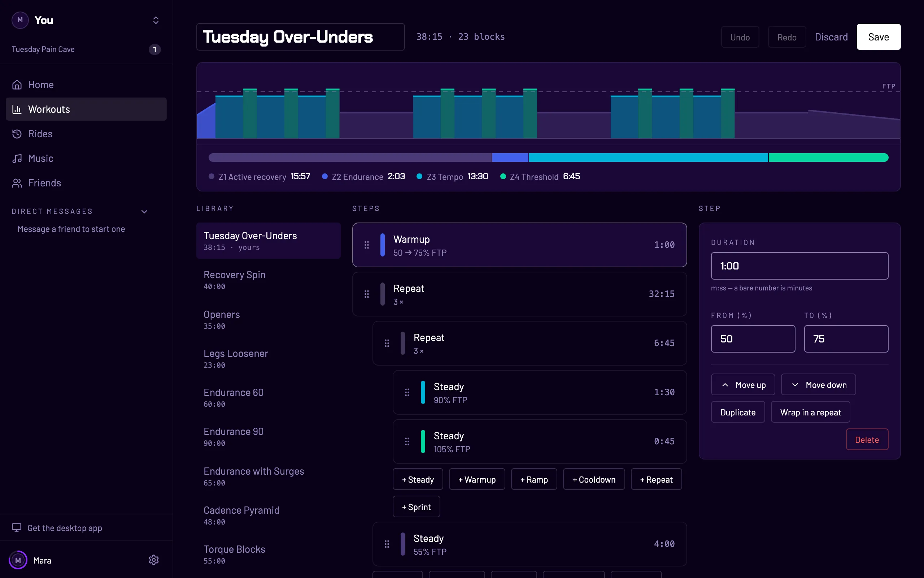Click the Home house icon
The image size is (924, 578).
[x=17, y=85]
